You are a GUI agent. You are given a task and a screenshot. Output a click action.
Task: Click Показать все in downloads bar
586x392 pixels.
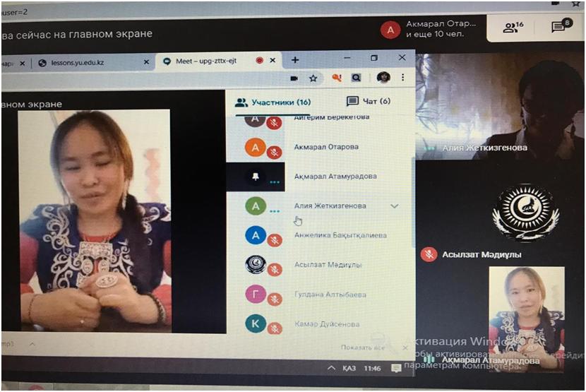click(x=364, y=348)
